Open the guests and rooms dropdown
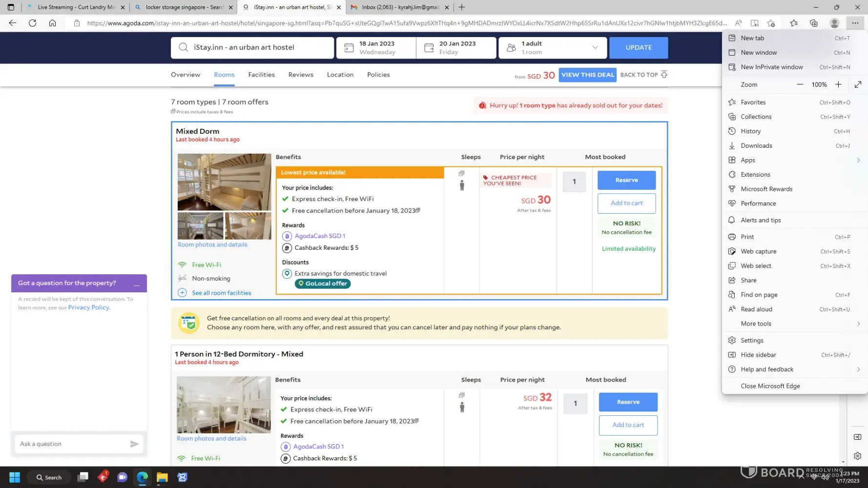The image size is (868, 488). pos(553,48)
